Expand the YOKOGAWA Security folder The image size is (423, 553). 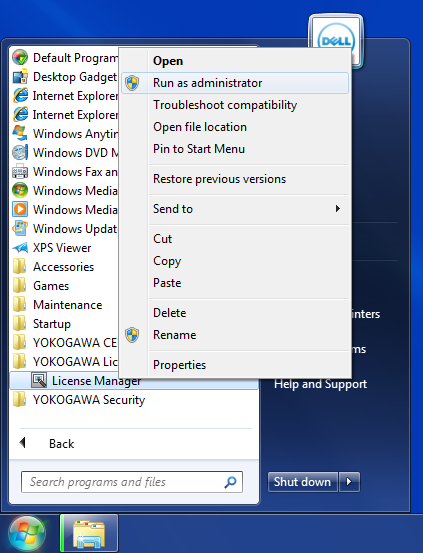point(89,400)
